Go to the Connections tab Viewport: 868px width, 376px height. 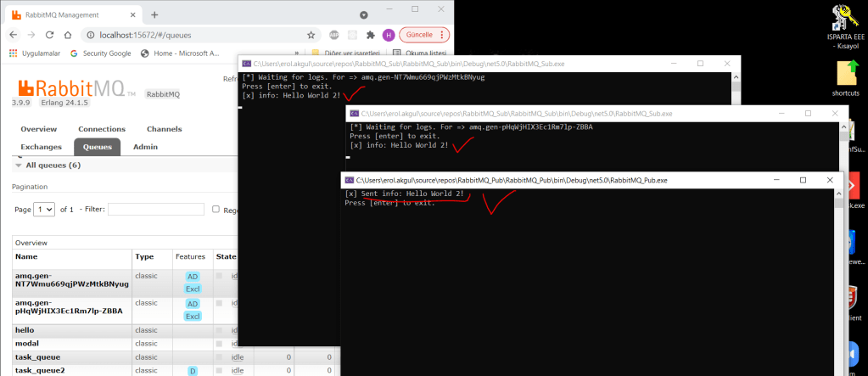(x=102, y=129)
